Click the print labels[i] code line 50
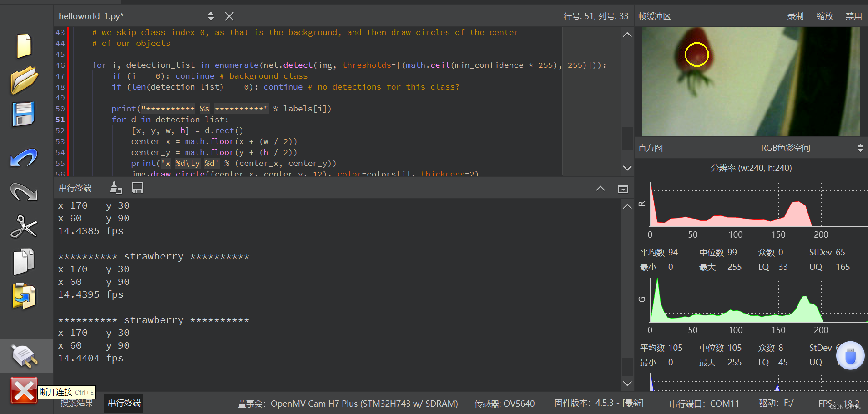This screenshot has height=414, width=868. pos(222,109)
